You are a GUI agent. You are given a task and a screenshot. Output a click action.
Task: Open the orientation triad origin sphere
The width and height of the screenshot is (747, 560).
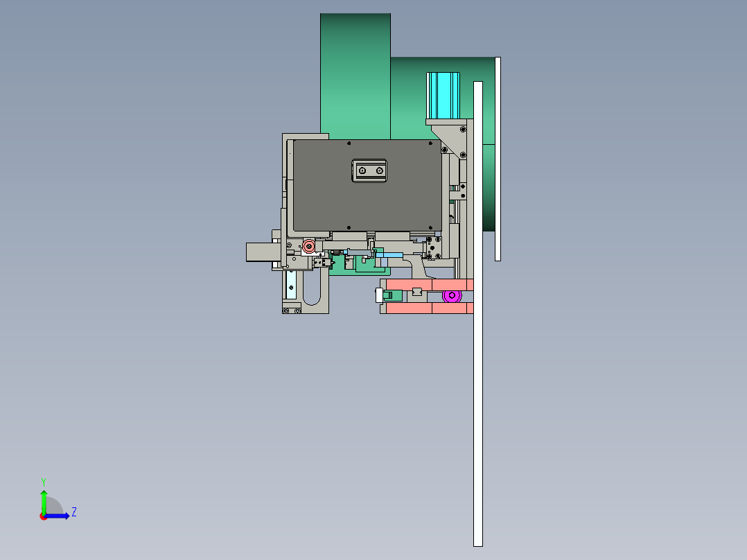[44, 517]
